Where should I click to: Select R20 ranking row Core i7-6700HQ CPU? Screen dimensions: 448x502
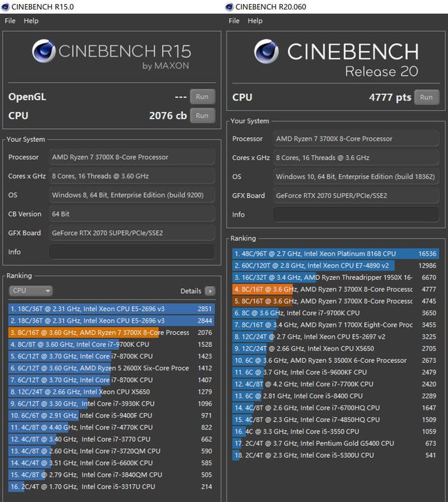tap(336, 408)
